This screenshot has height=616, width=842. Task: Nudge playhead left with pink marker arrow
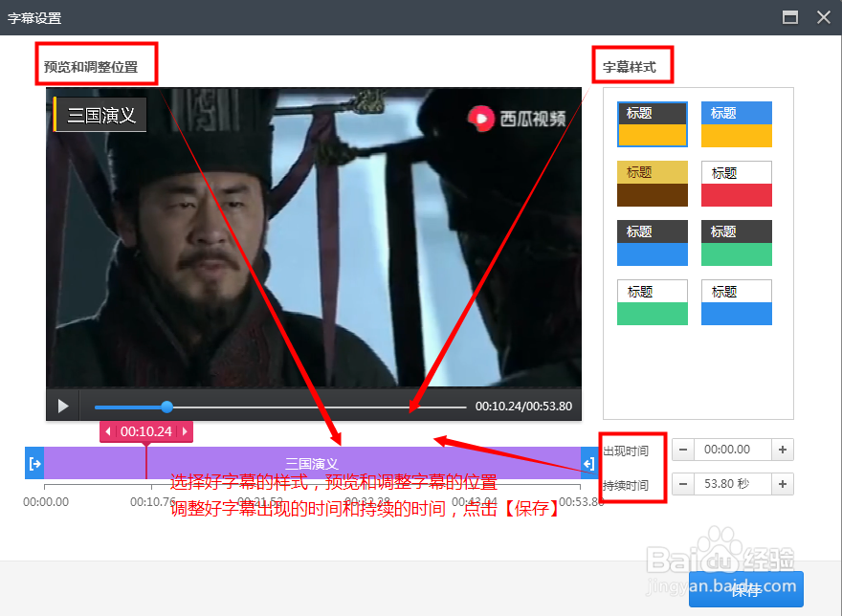pyautogui.click(x=108, y=431)
